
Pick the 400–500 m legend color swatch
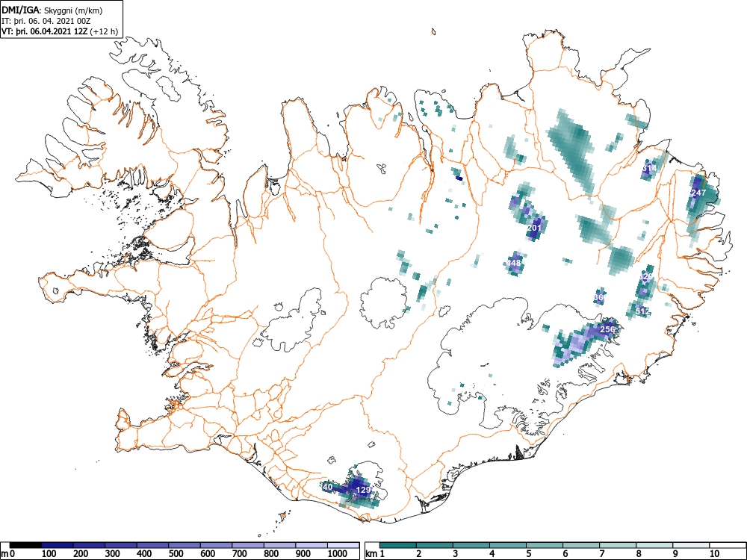pos(153,545)
